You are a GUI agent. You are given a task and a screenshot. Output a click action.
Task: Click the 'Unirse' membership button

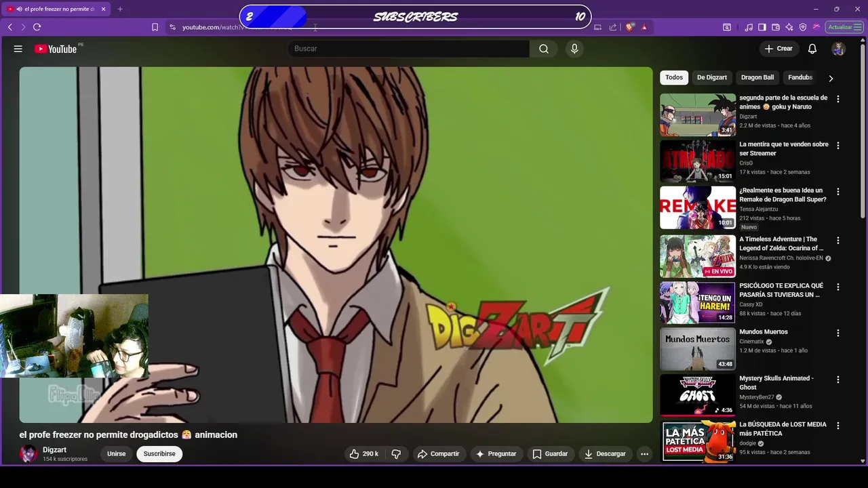coord(117,454)
